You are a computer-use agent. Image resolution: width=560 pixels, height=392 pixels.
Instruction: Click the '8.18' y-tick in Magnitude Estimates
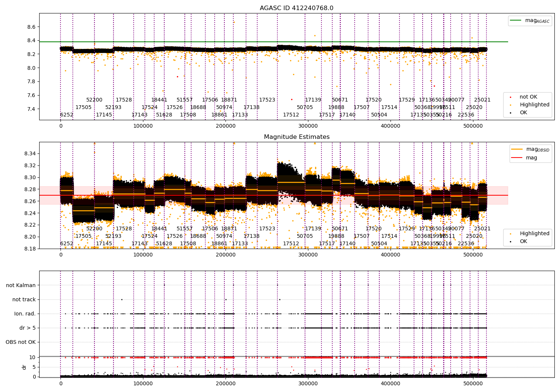click(30, 249)
